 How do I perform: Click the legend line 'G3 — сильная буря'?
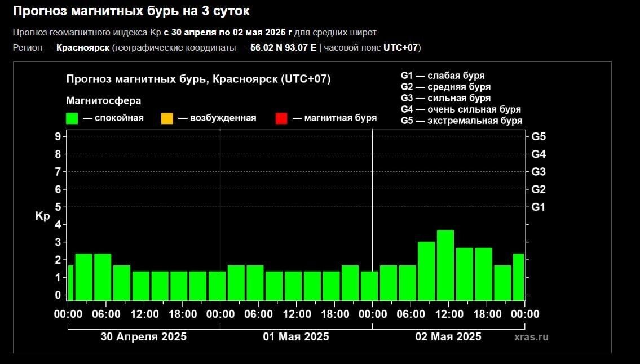pos(445,99)
